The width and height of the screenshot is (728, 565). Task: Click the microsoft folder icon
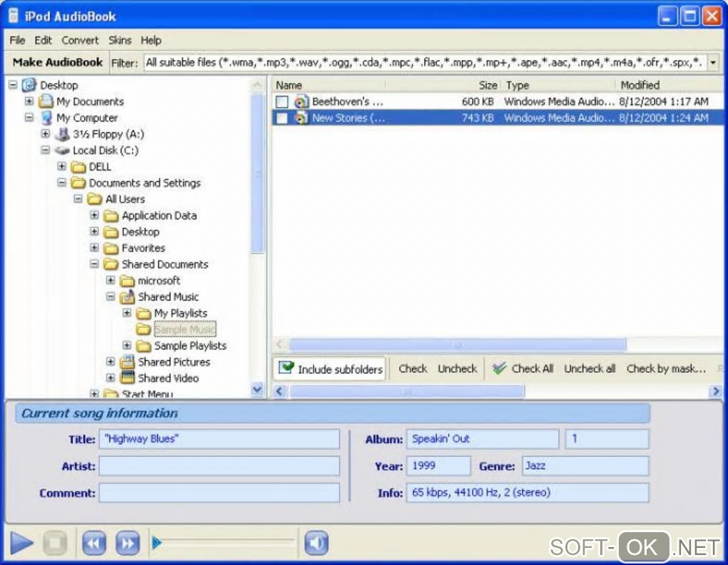tap(127, 281)
